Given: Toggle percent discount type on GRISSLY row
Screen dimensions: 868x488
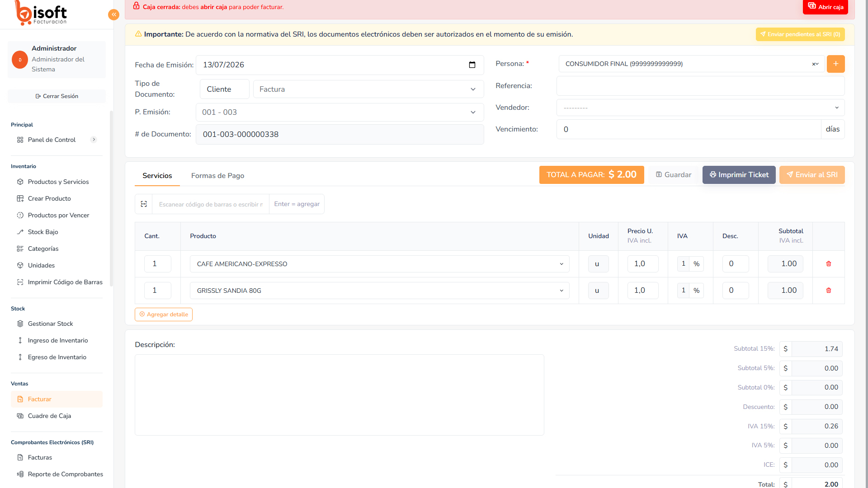Looking at the screenshot, I should pos(696,291).
